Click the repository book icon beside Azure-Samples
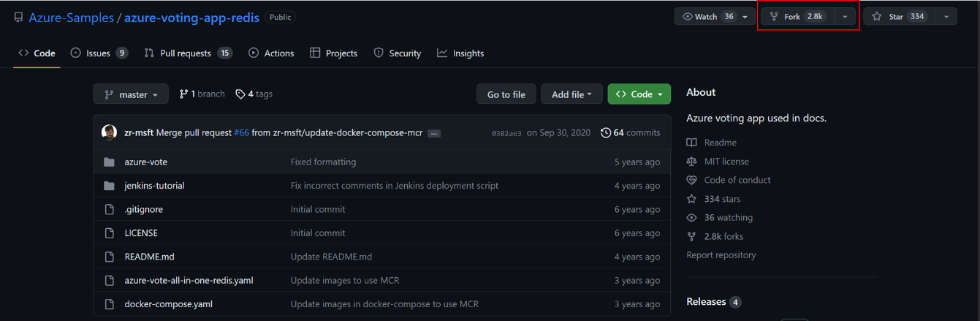 18,18
